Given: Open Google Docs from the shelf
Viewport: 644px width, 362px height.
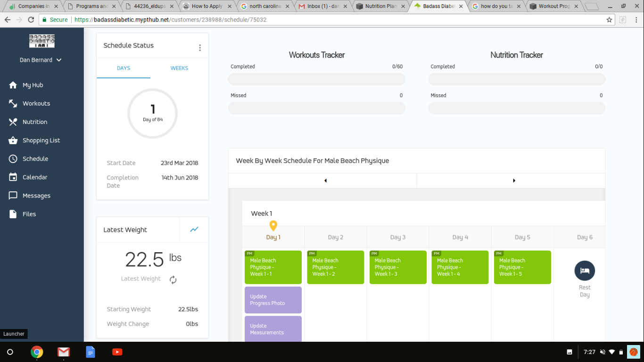Looking at the screenshot, I should pyautogui.click(x=91, y=352).
